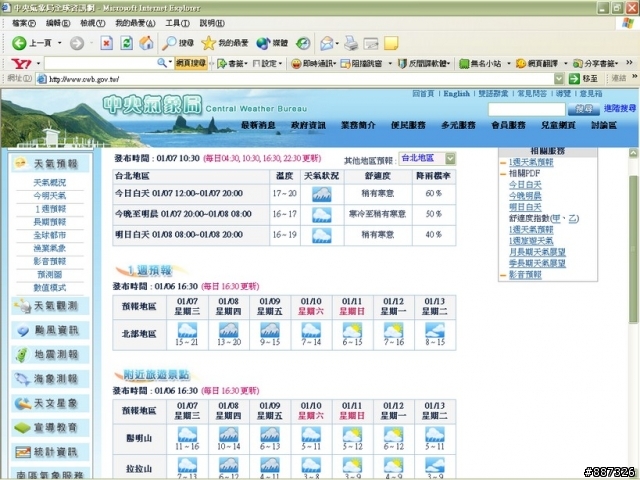Open the 今明天氣 sidebar link
Image resolution: width=640 pixels, height=480 pixels.
coord(50,196)
